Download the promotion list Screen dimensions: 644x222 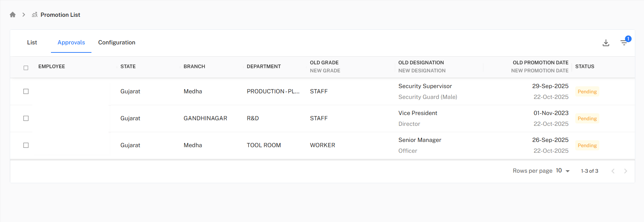pyautogui.click(x=606, y=43)
